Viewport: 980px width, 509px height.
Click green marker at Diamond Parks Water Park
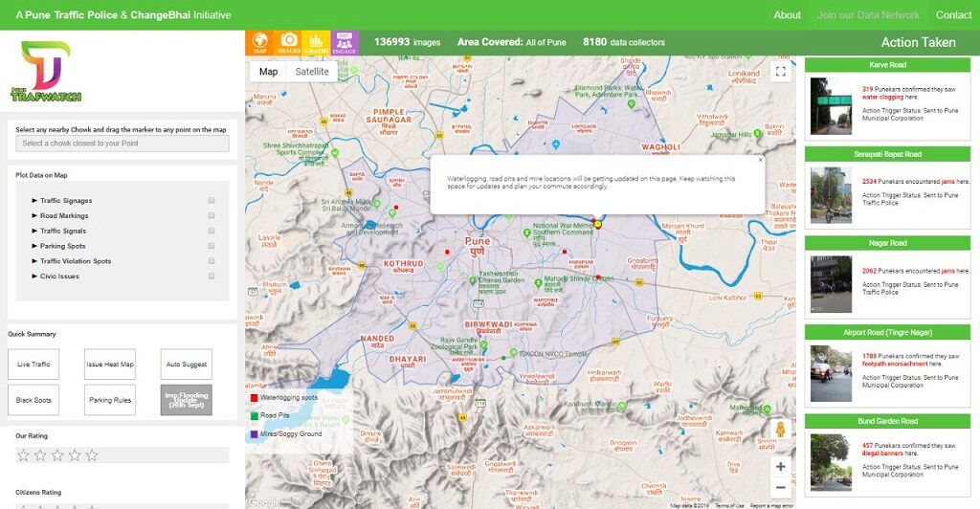(x=632, y=104)
